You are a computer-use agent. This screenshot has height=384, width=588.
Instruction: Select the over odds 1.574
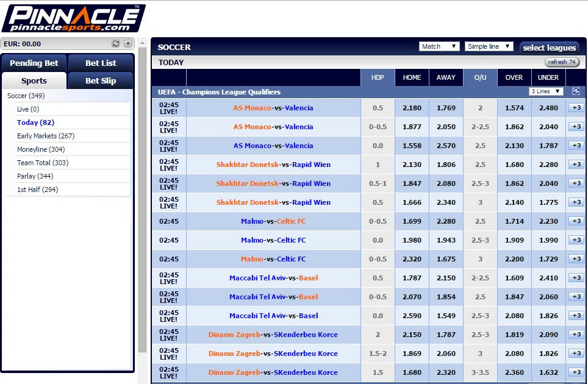[x=514, y=108]
